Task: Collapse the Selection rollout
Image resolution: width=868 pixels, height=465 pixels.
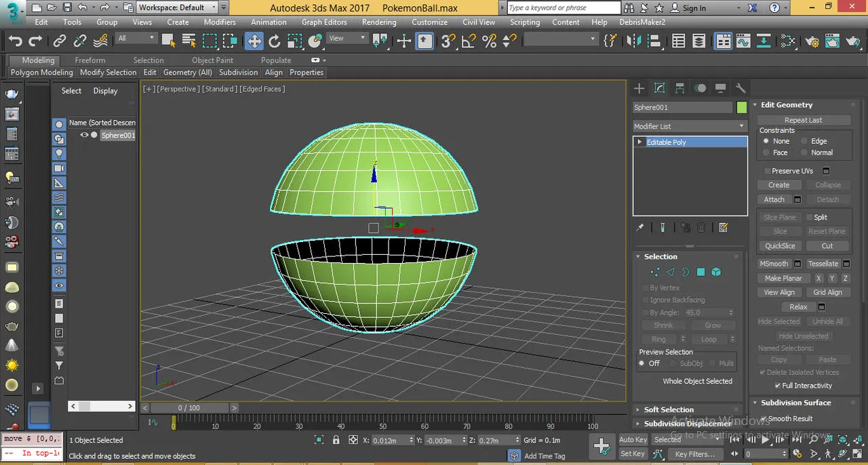Action: coord(638,257)
